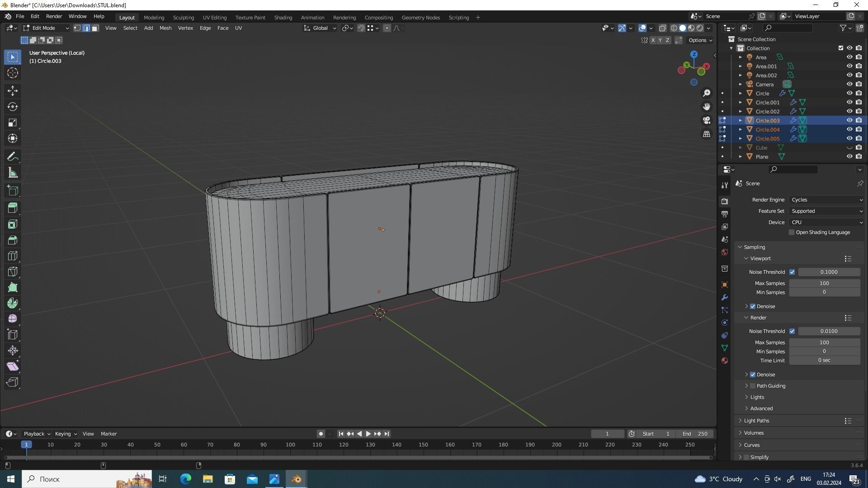
Task: Select the Inset Faces tool
Action: click(13, 224)
